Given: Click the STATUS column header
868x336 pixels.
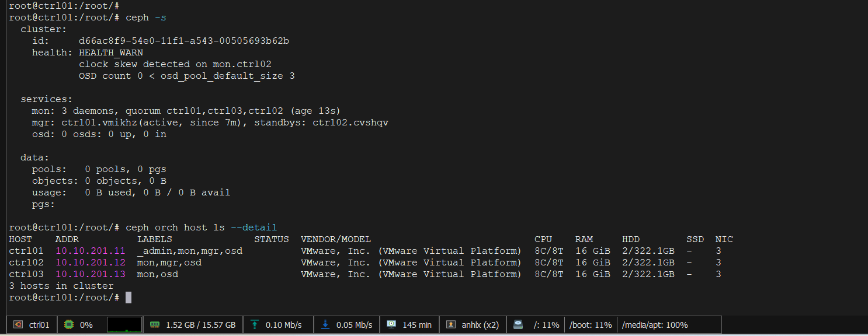Looking at the screenshot, I should (272, 239).
